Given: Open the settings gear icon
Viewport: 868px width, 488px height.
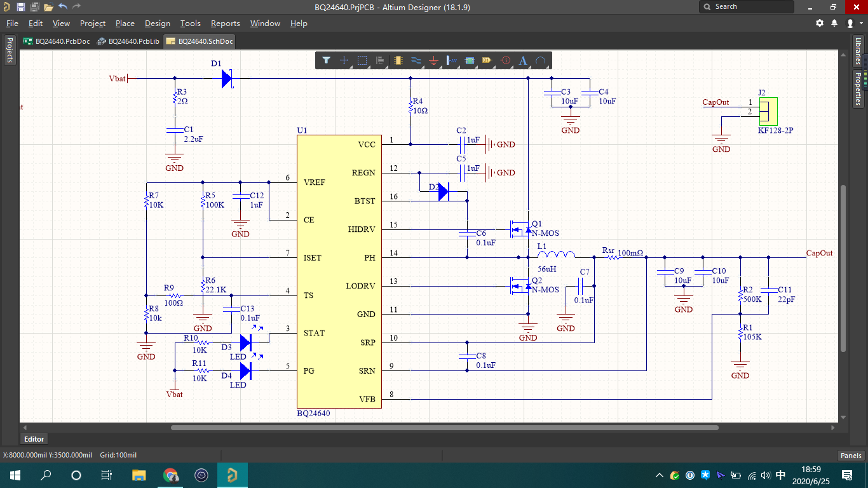Looking at the screenshot, I should [x=820, y=24].
